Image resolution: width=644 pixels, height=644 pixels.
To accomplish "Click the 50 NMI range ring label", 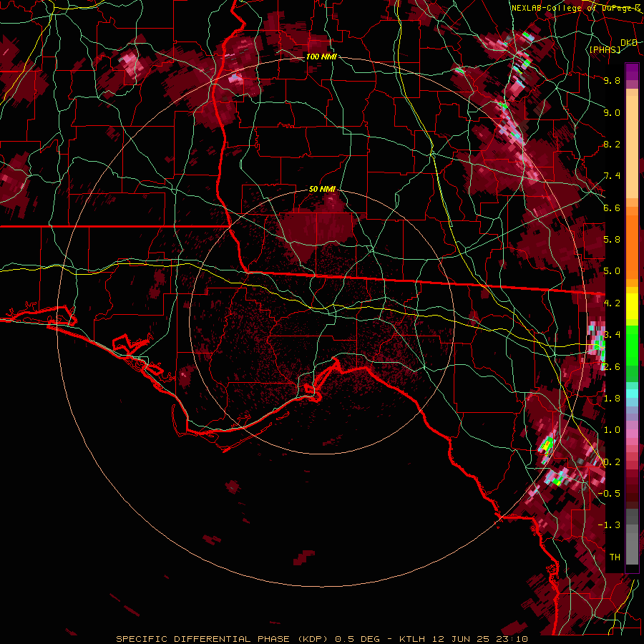I will (x=322, y=190).
